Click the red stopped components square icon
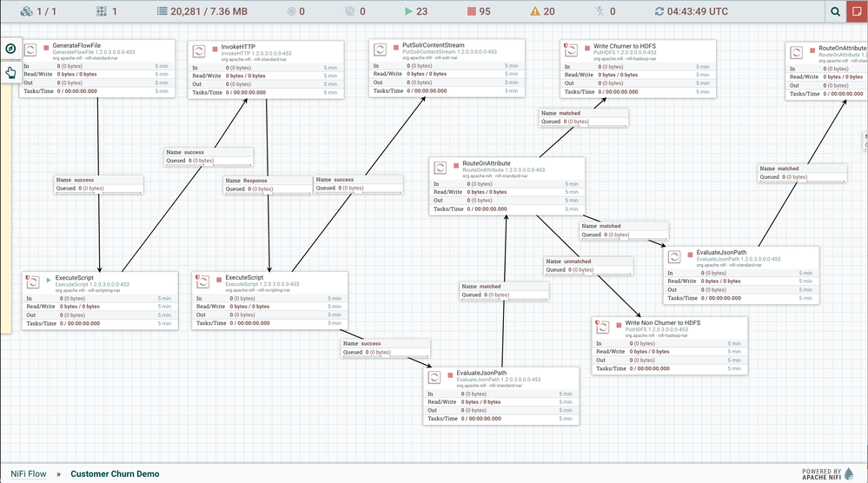Viewport: 868px width, 483px height. (x=471, y=11)
